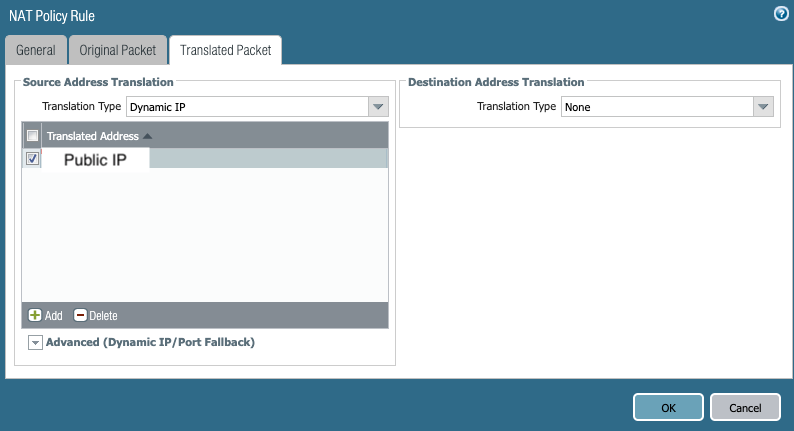Click the Translated Address column header
Viewport: 794px width, 431px height.
[93, 136]
